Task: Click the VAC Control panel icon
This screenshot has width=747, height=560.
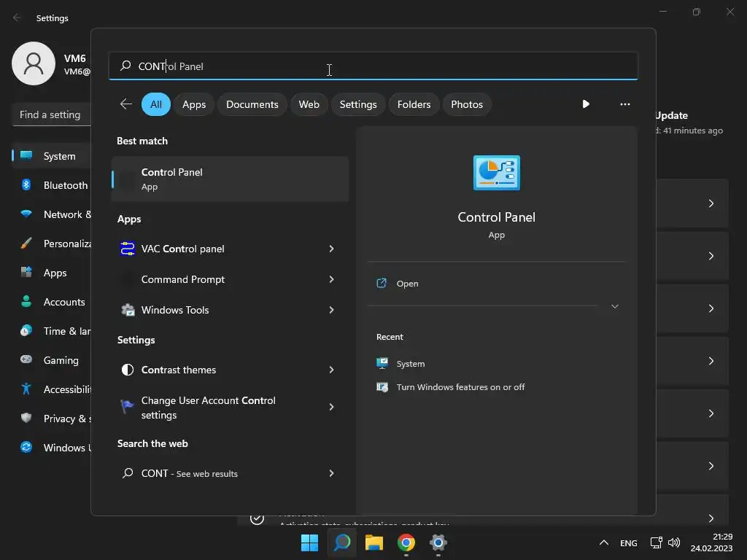Action: (x=127, y=249)
